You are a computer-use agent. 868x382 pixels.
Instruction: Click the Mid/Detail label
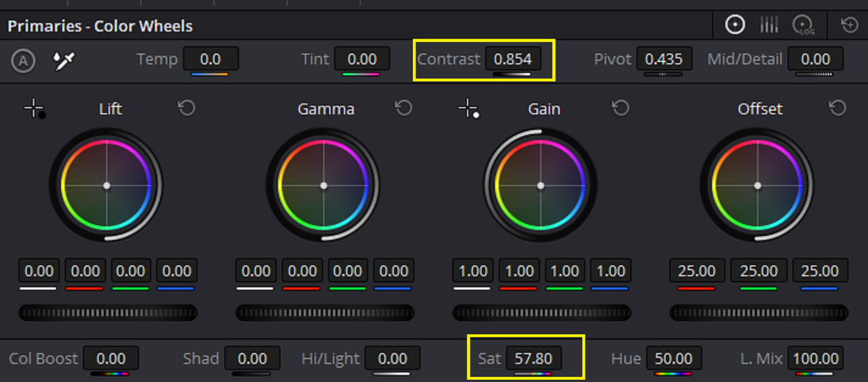click(745, 59)
